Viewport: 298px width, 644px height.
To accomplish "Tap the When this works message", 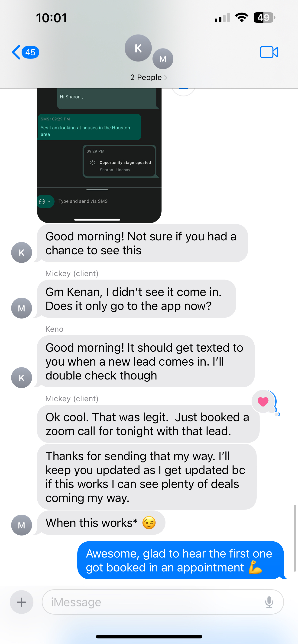I will [101, 523].
